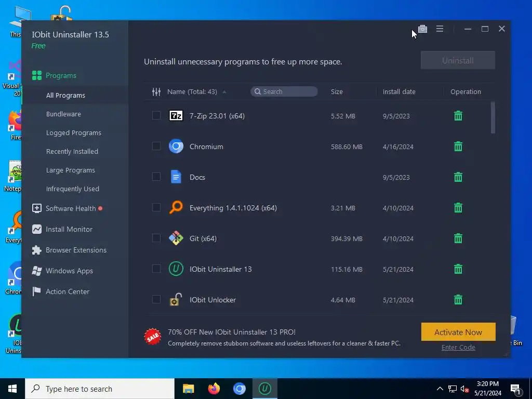Screen dimensions: 532x399
Task: Click the trash icon for 7-Zip 23.01
Action: tap(458, 116)
